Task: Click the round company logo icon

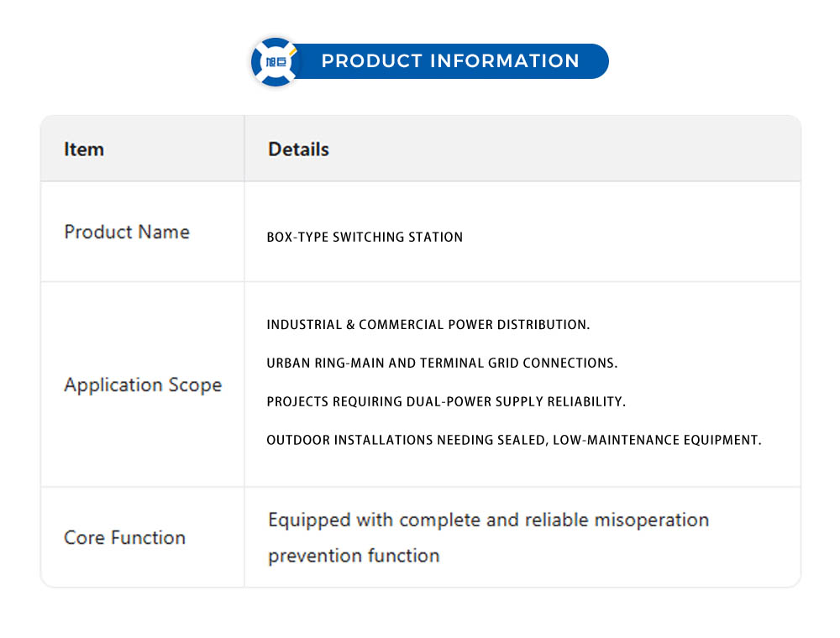Action: coord(275,62)
